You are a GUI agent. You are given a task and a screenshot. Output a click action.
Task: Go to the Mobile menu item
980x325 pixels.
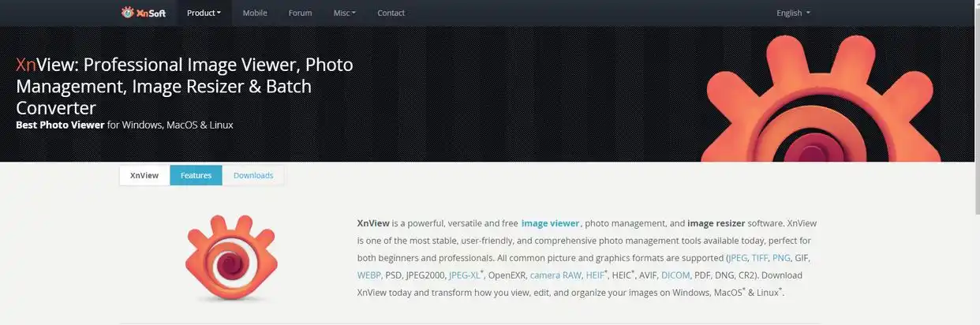point(255,13)
